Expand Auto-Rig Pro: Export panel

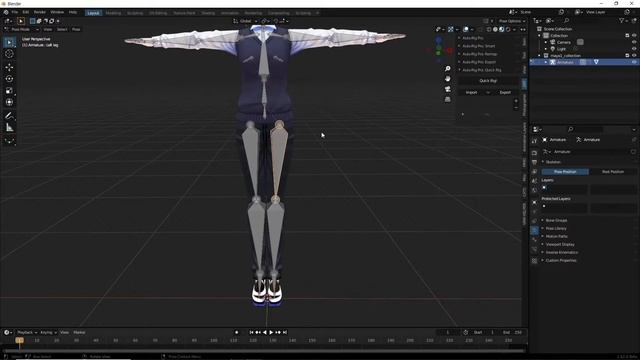coord(479,62)
